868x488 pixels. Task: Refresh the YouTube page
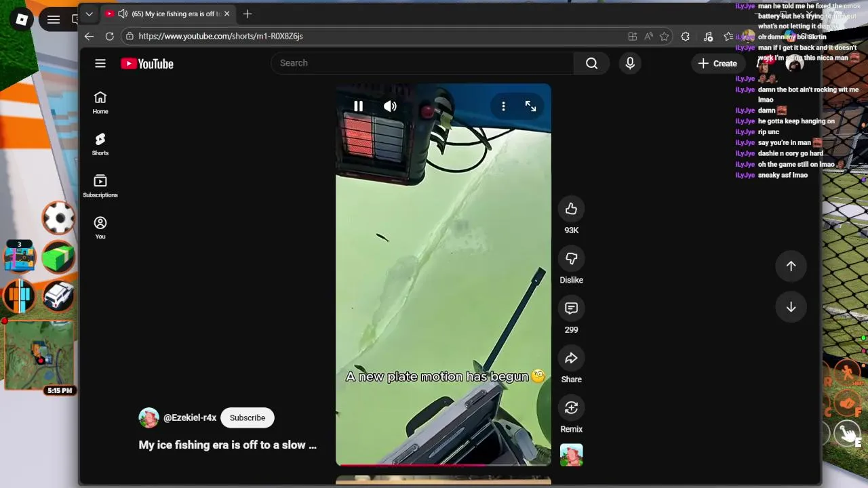(109, 36)
